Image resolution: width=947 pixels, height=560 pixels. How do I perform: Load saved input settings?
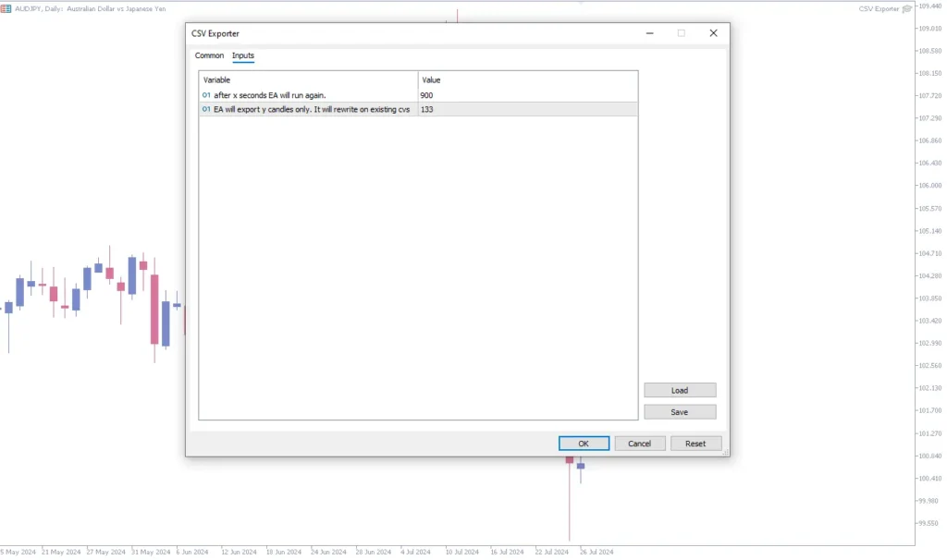tap(680, 391)
